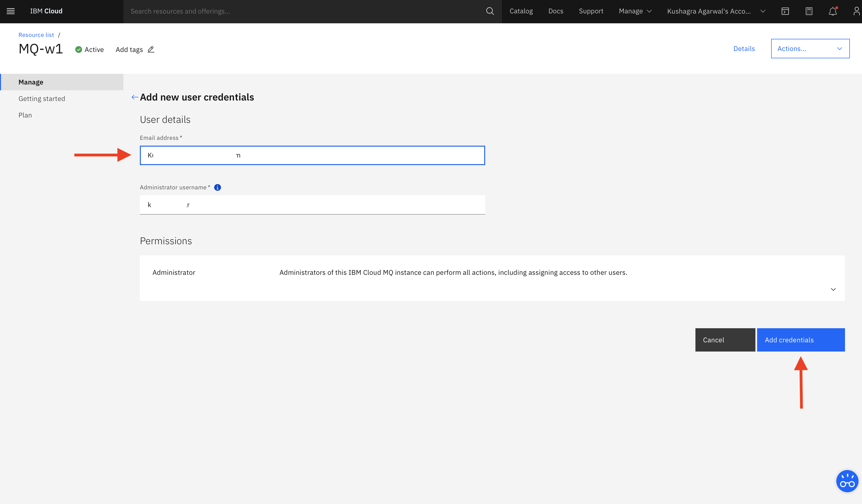Expand the Administrator permissions chevron
862x504 pixels.
tap(833, 289)
